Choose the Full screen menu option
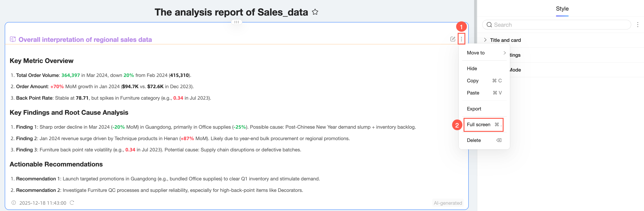 tap(479, 124)
